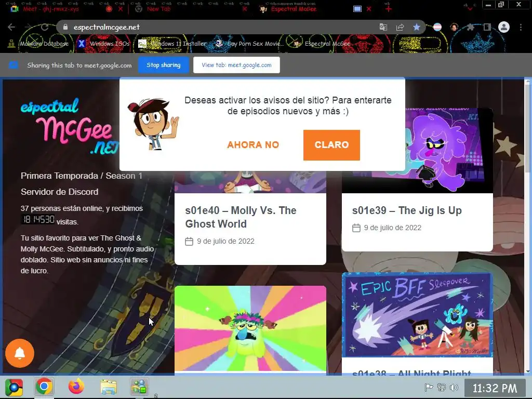Open the Windows ISOs bookmark
The width and height of the screenshot is (532, 399).
pos(104,44)
